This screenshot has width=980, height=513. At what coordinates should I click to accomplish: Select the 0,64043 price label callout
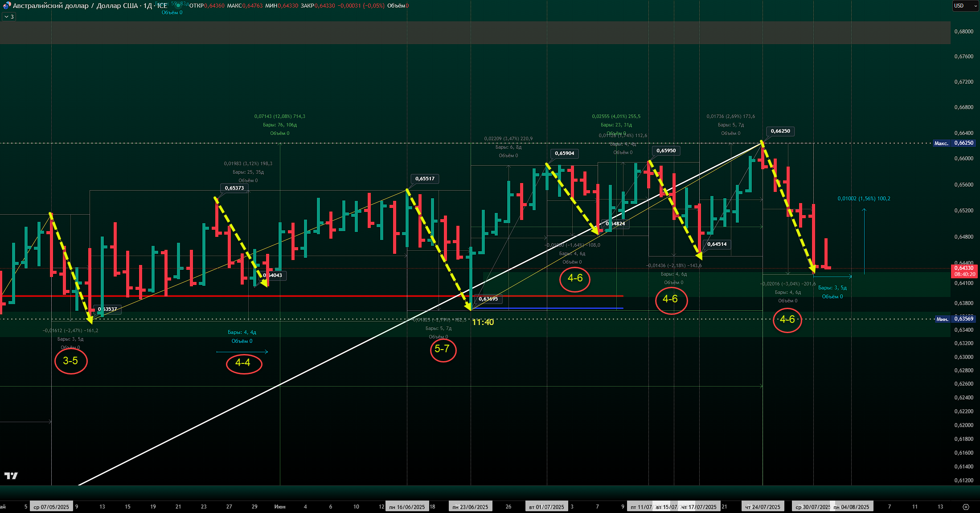click(x=273, y=275)
